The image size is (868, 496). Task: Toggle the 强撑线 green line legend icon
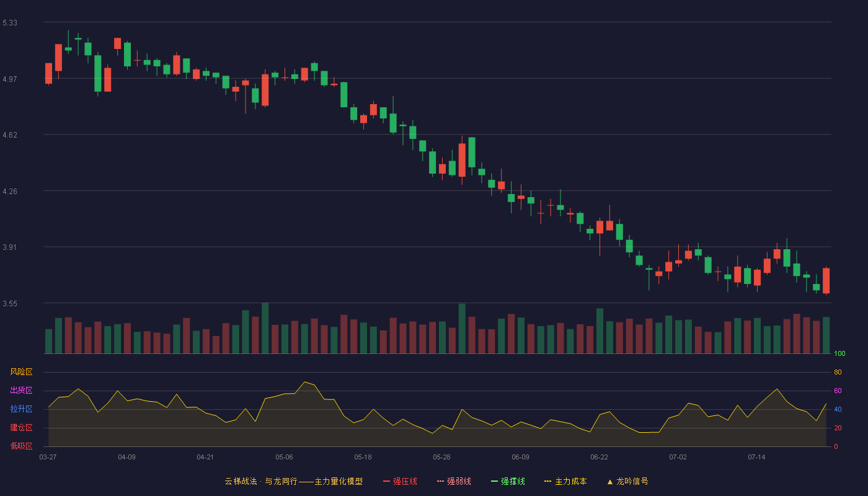(494, 481)
